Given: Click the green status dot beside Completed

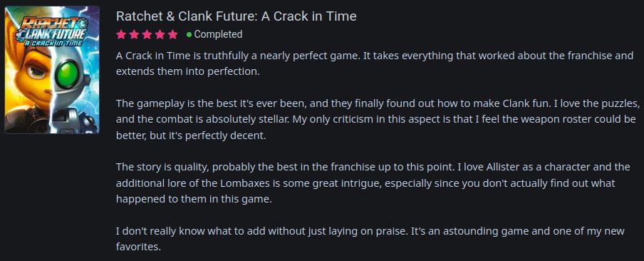Looking at the screenshot, I should coord(189,35).
